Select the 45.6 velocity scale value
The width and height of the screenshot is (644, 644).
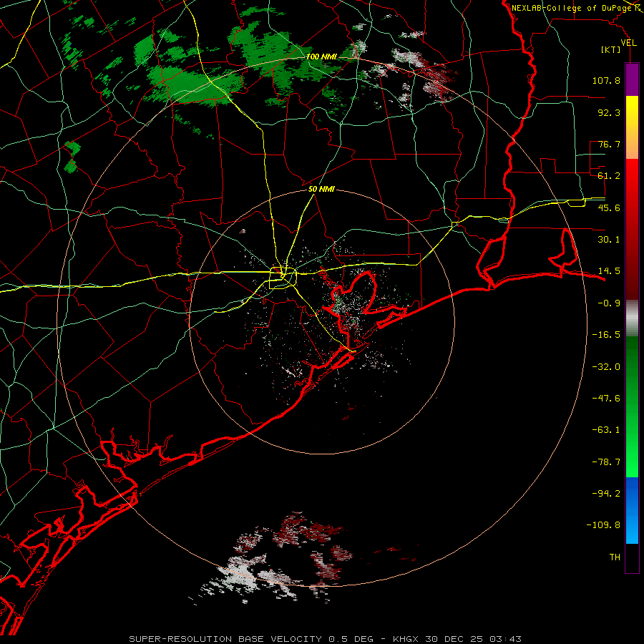pos(609,208)
